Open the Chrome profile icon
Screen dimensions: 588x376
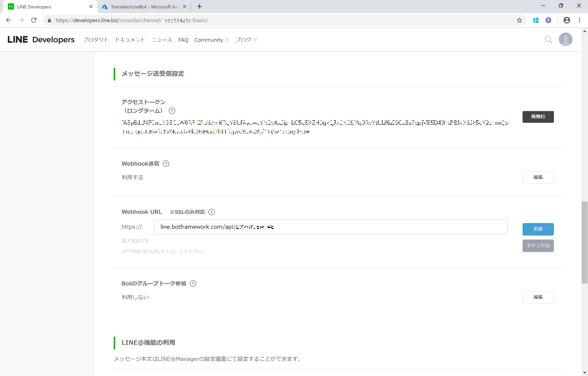[567, 20]
